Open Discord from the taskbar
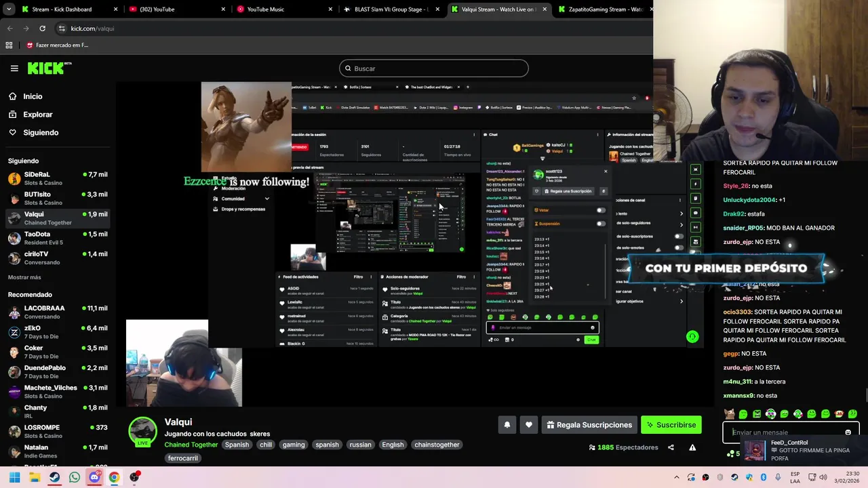Viewport: 868px width, 488px height. coord(94,477)
